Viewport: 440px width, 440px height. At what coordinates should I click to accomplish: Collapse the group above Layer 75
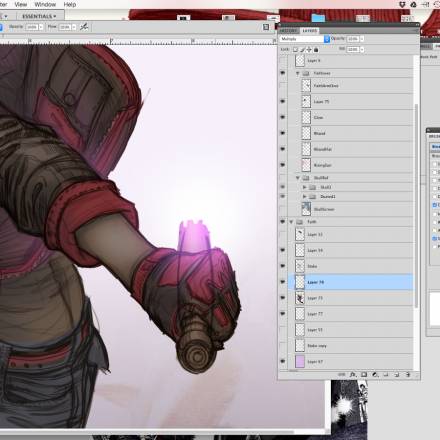tap(298, 73)
